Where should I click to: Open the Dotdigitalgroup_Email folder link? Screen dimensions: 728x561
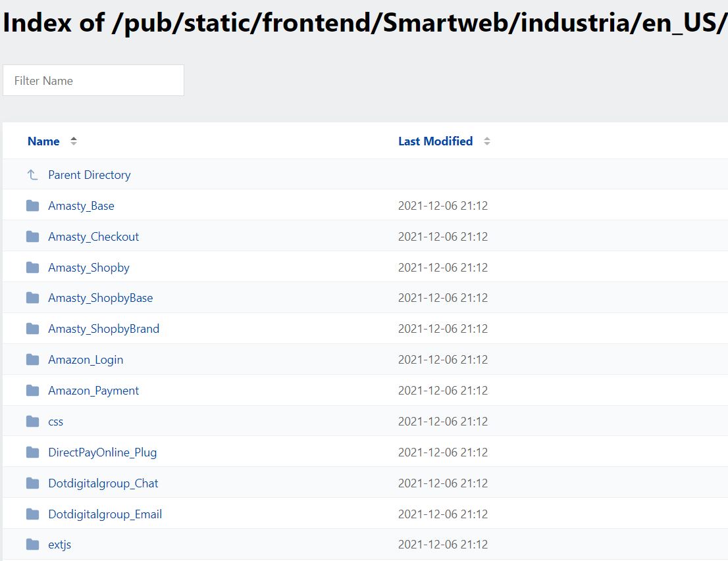pos(105,514)
